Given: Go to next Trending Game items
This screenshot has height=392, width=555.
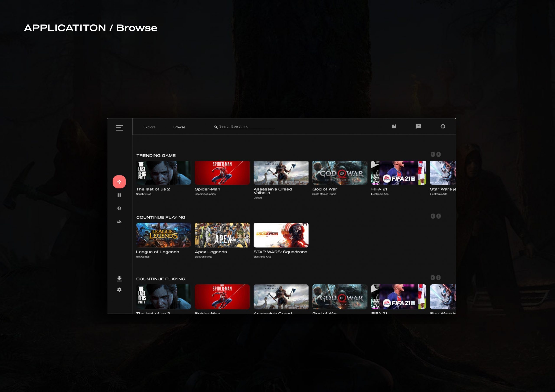Looking at the screenshot, I should tap(438, 154).
